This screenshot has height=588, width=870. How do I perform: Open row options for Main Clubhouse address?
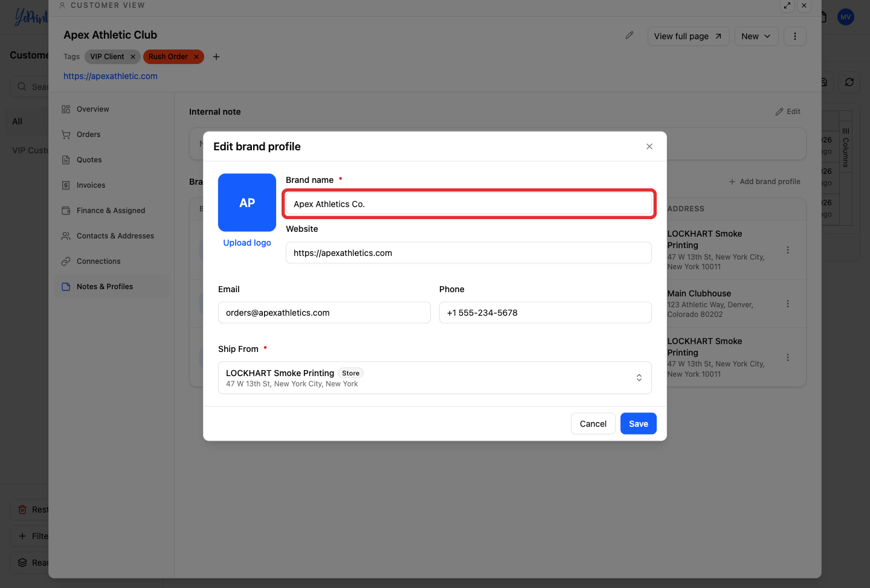pos(788,304)
